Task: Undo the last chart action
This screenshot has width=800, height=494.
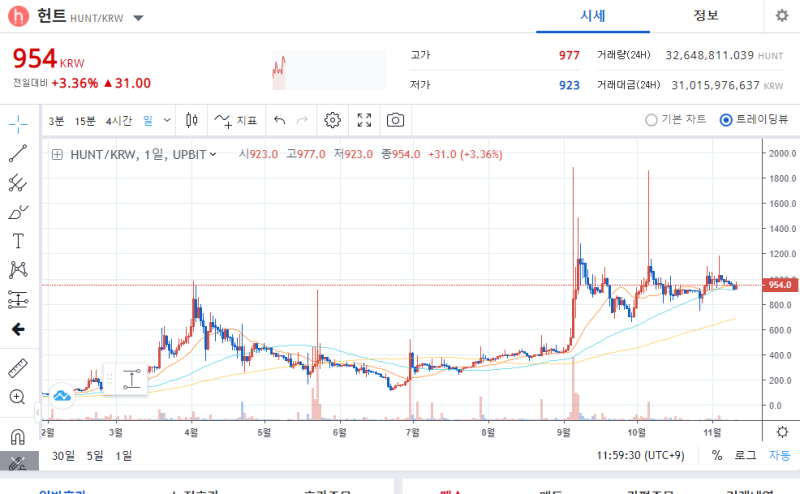Action: pyautogui.click(x=280, y=120)
